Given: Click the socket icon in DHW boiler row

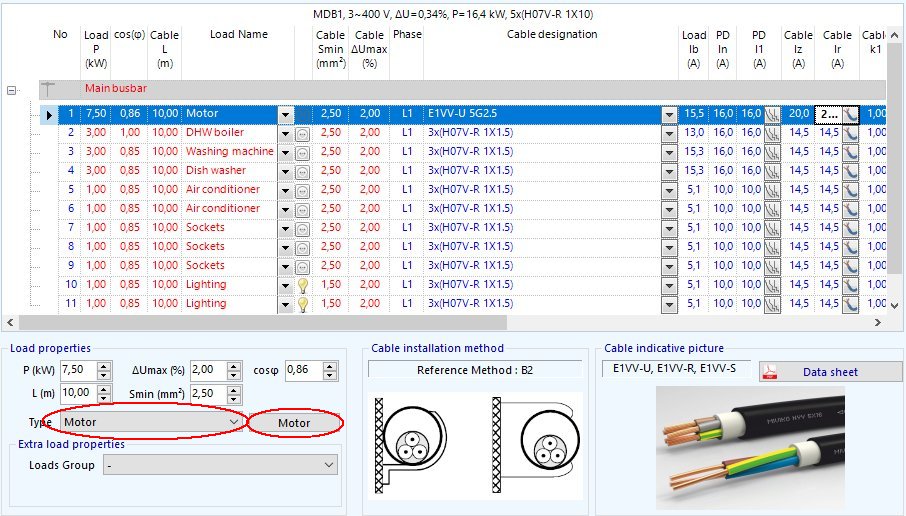Looking at the screenshot, I should click(302, 133).
